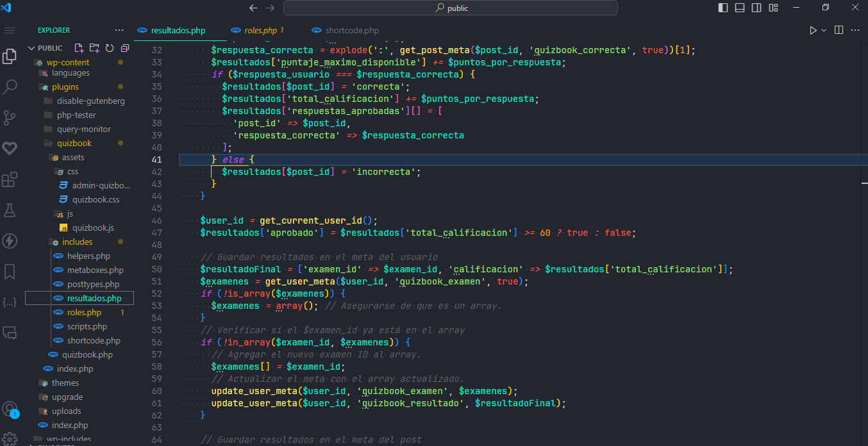Refresh the Explorer file tree
868x446 pixels.
[x=110, y=48]
